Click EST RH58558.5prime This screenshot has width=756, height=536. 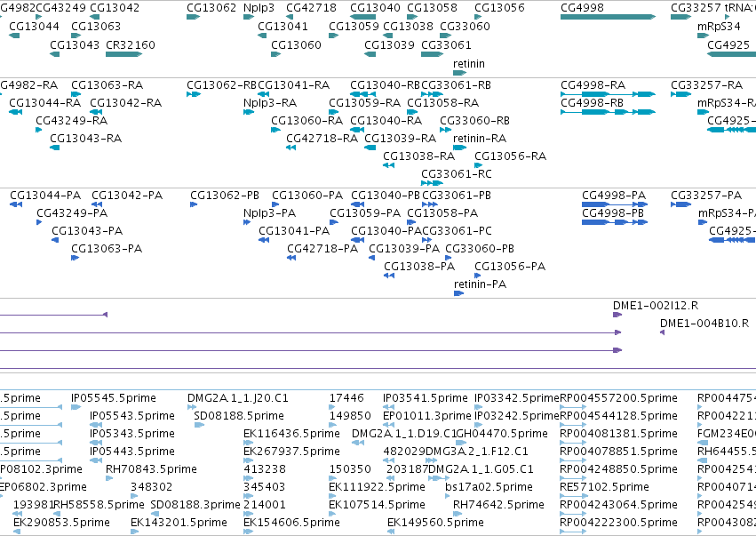coord(99,505)
